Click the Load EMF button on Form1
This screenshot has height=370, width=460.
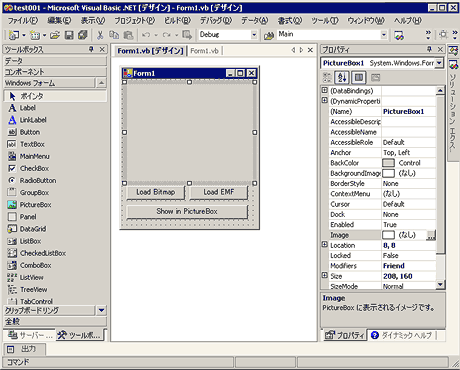(x=219, y=192)
